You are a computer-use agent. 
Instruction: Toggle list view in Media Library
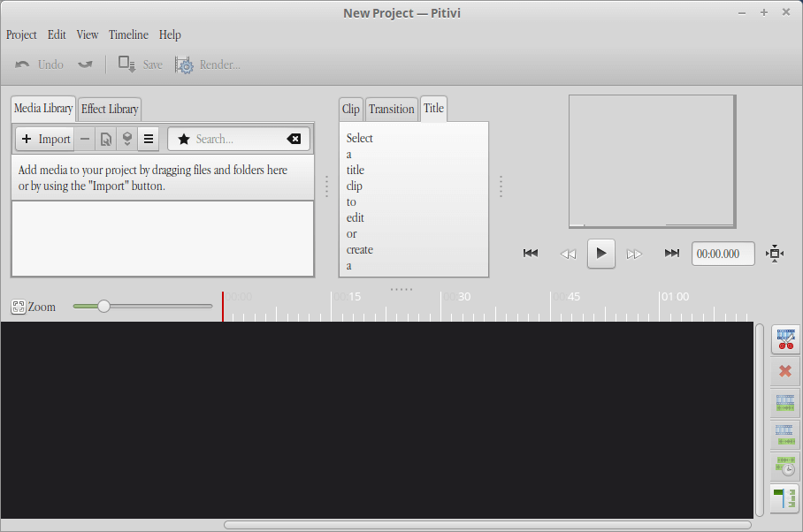click(x=149, y=139)
